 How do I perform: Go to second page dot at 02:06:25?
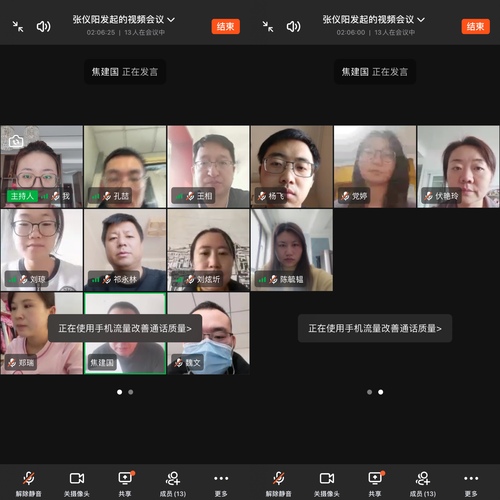131,392
